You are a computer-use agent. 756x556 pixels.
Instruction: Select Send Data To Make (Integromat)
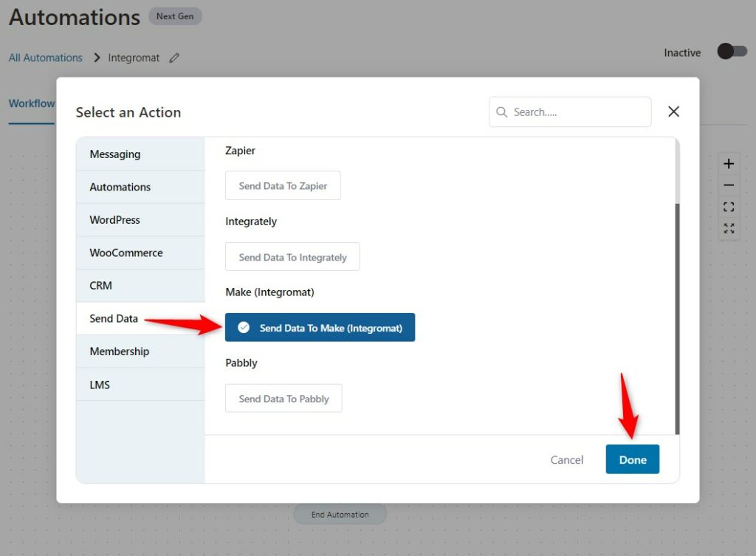tap(320, 327)
